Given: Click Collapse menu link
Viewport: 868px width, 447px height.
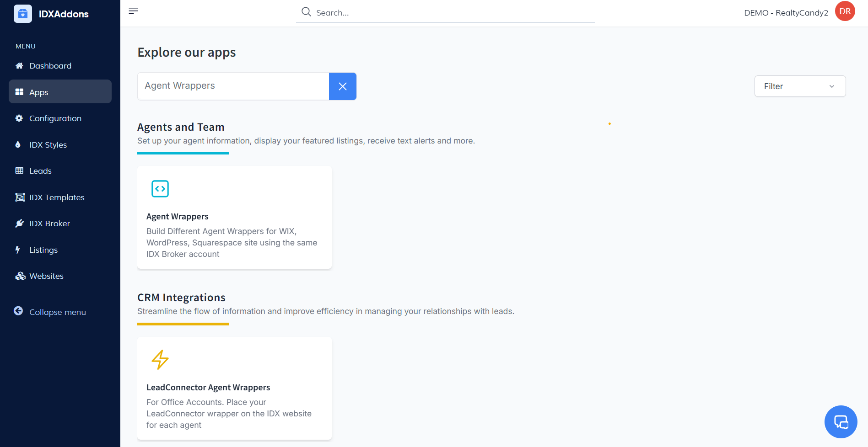Looking at the screenshot, I should (x=58, y=312).
